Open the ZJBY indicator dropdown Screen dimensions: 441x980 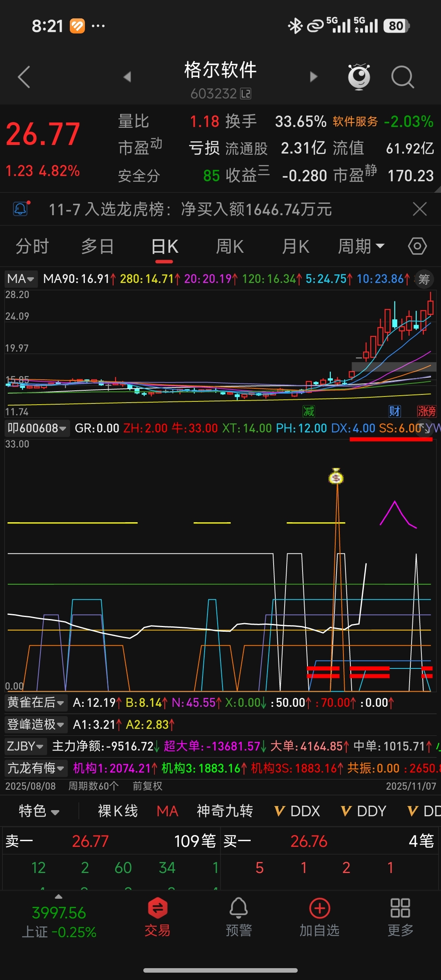click(26, 746)
